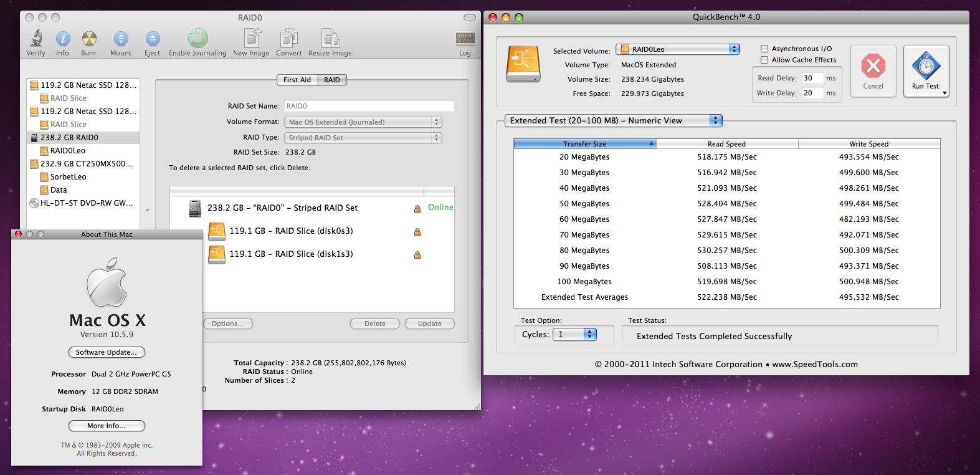The image size is (980, 475).
Task: Click the Cancel button in QuickBench
Action: click(x=873, y=71)
